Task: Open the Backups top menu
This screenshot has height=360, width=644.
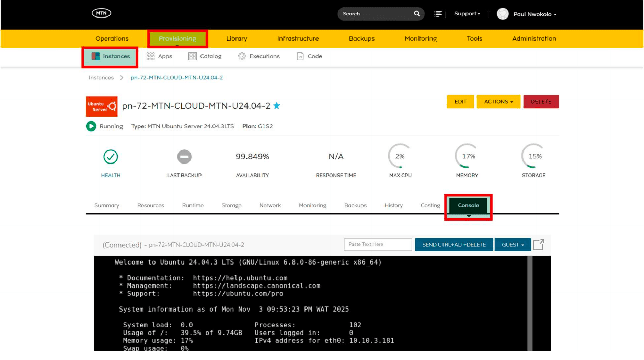Action: tap(361, 38)
